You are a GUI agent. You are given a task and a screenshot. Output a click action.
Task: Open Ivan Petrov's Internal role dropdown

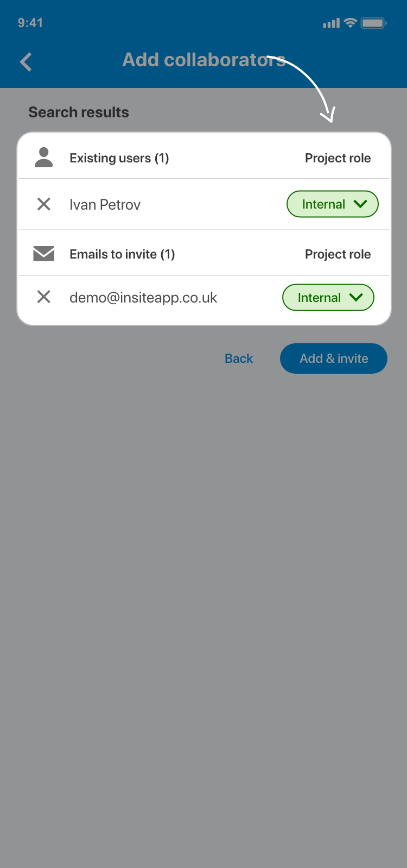pos(332,204)
